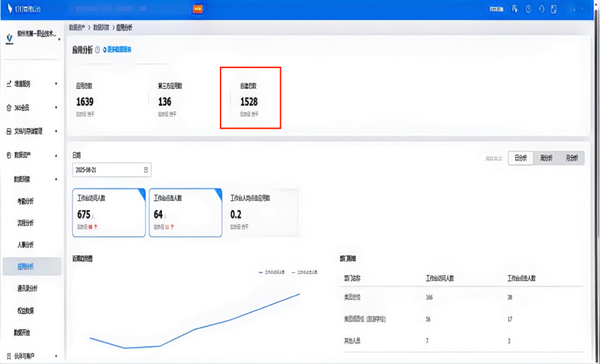Click the 第三方应用数 136 stat
Viewport: 600px width, 364px height.
[x=170, y=100]
